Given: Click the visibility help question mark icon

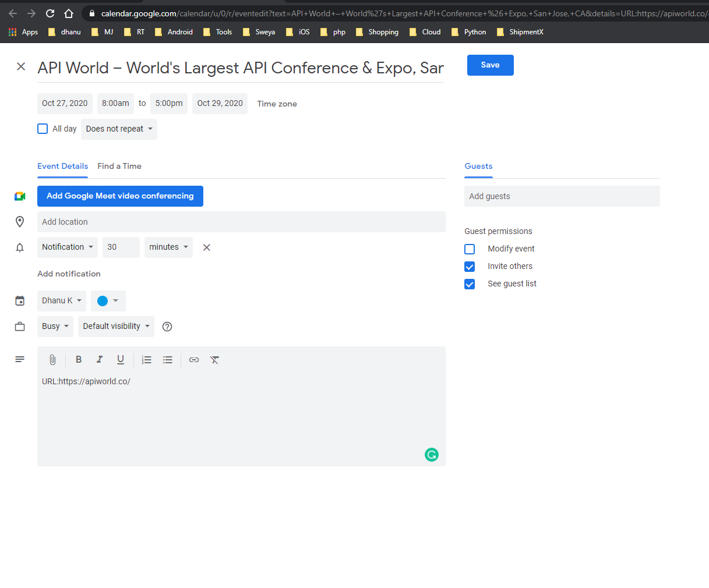Looking at the screenshot, I should pos(167,327).
